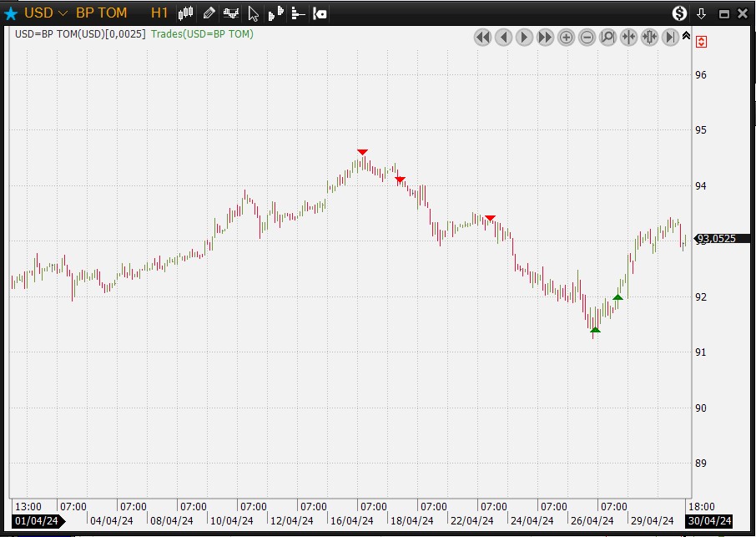Change chart type via candlestick icon
The height and width of the screenshot is (537, 756).
pos(185,13)
